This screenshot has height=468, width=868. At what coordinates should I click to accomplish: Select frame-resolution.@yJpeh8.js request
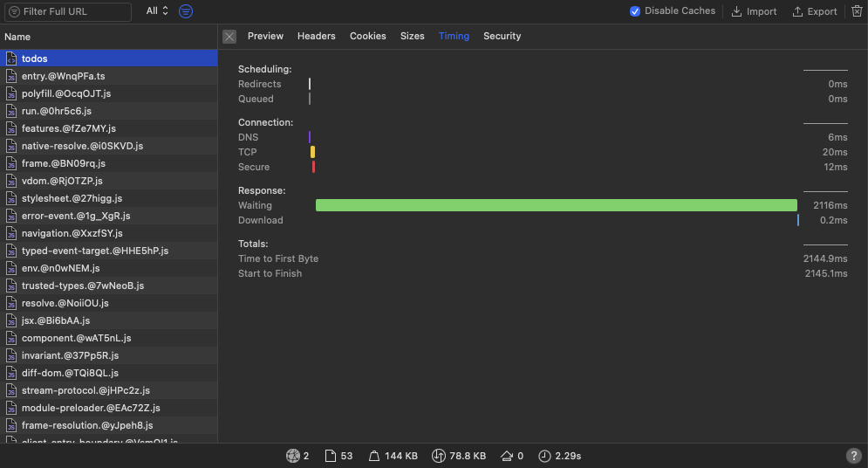(x=108, y=425)
